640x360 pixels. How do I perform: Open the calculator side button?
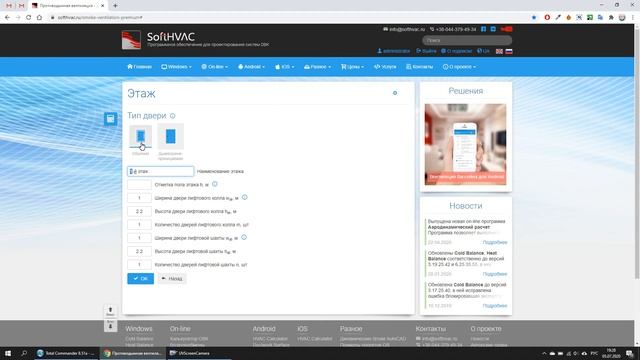point(111,119)
